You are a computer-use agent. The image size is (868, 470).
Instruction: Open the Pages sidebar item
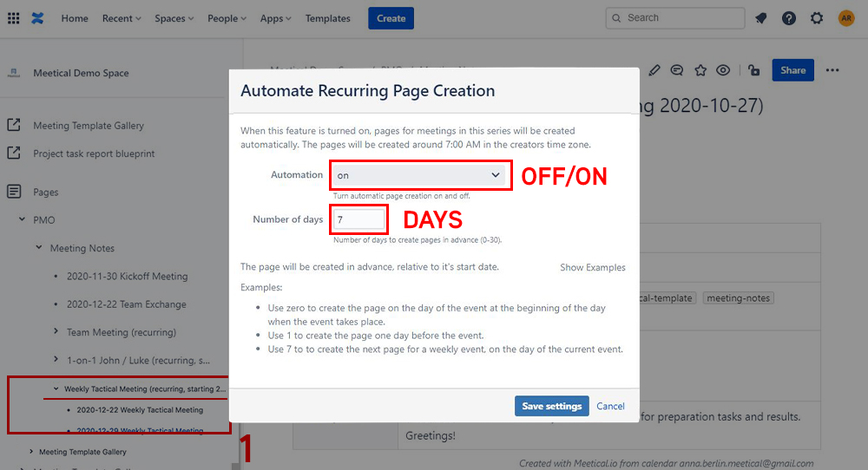tap(45, 193)
